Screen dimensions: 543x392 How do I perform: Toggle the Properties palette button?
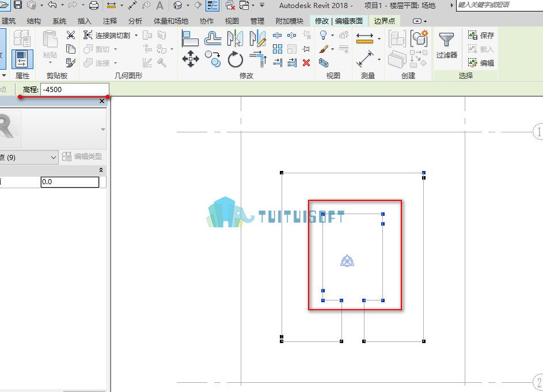[x=22, y=59]
